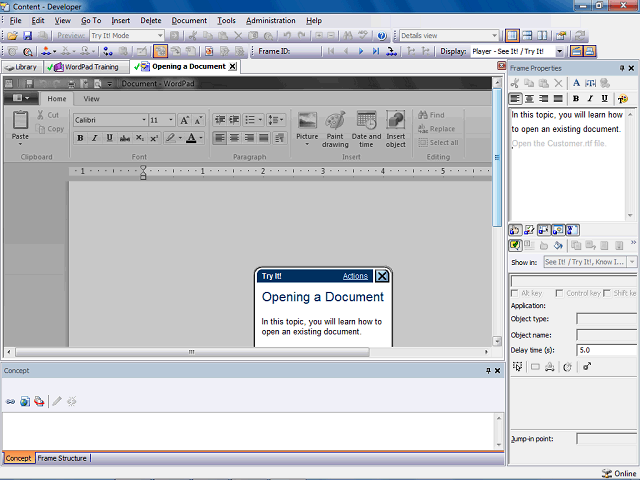Click the Actions link in the bubble
640x480 pixels.
tap(355, 276)
